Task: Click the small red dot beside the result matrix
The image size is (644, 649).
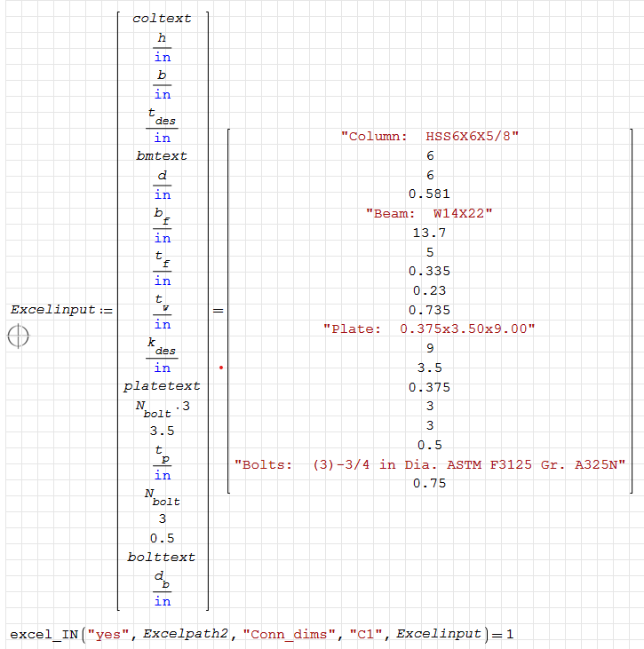Action: (x=220, y=367)
